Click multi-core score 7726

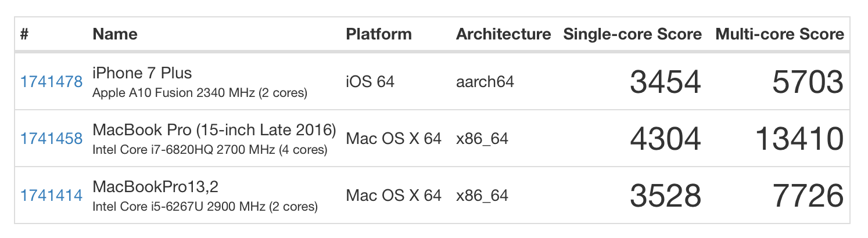pos(808,196)
